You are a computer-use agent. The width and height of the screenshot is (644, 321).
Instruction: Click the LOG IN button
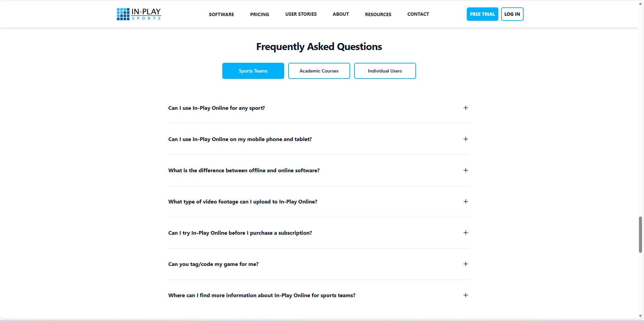(x=512, y=14)
